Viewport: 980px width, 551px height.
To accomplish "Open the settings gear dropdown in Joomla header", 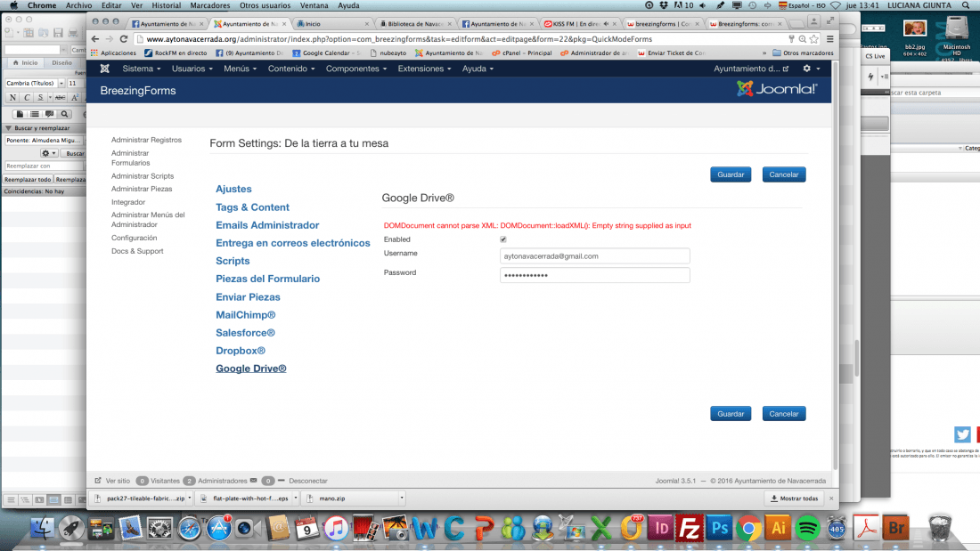I will pos(811,69).
